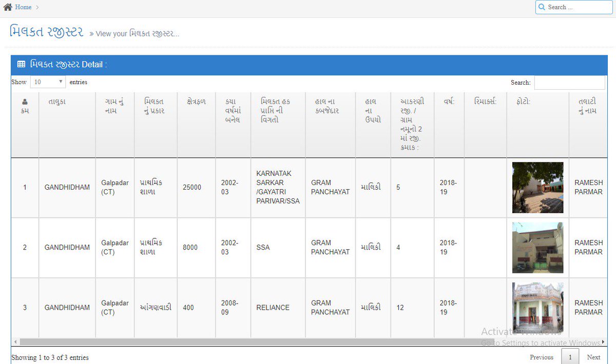Sort by the person icon serial column
The height and width of the screenshot is (364, 616).
pyautogui.click(x=25, y=125)
